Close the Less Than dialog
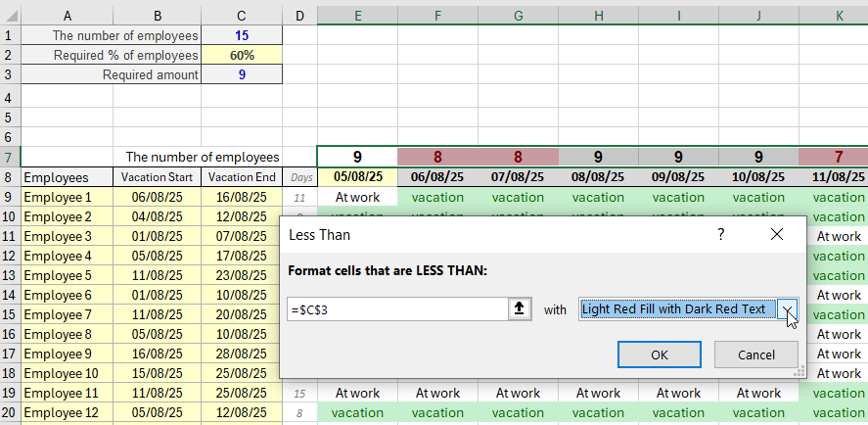This screenshot has height=425, width=868. click(x=777, y=235)
